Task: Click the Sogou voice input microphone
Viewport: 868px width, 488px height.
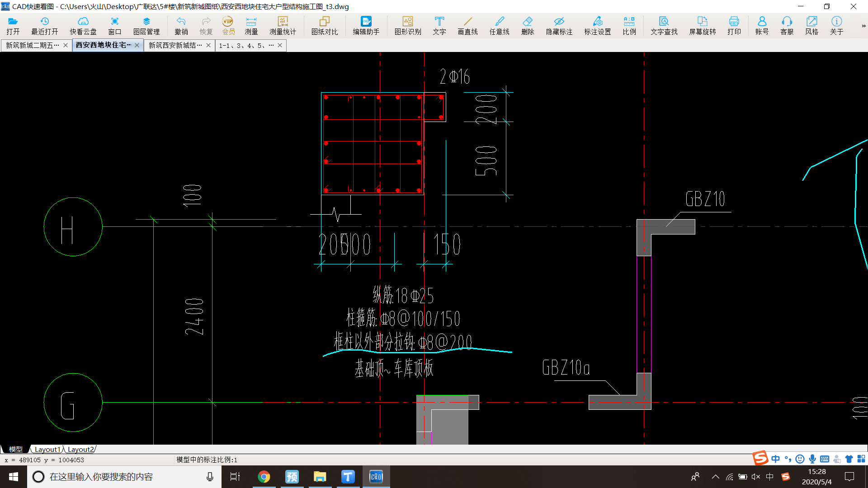Action: tap(812, 459)
